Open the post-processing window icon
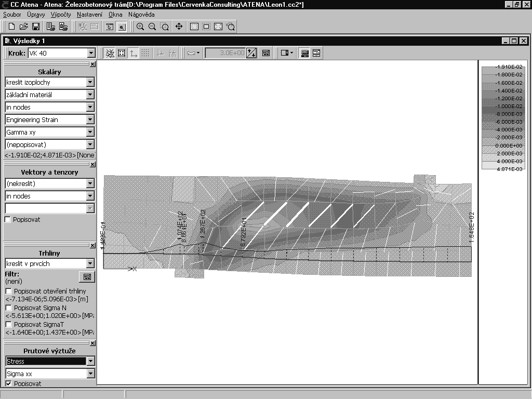 tap(122, 26)
